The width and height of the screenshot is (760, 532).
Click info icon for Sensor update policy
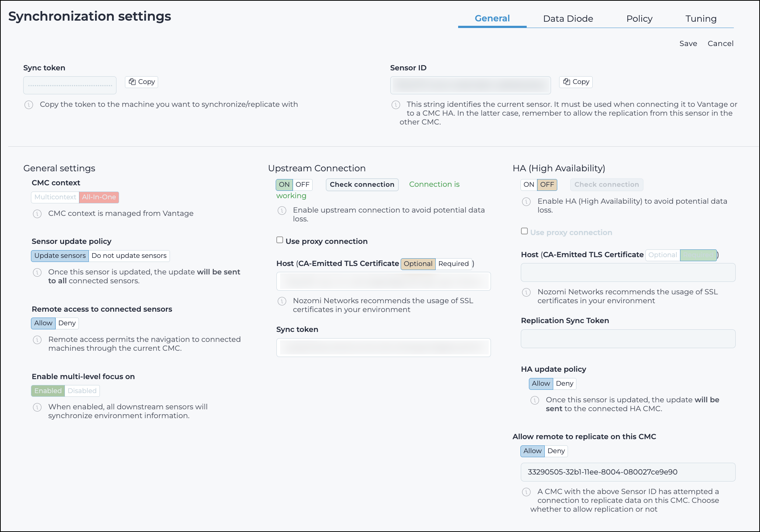[x=37, y=273]
